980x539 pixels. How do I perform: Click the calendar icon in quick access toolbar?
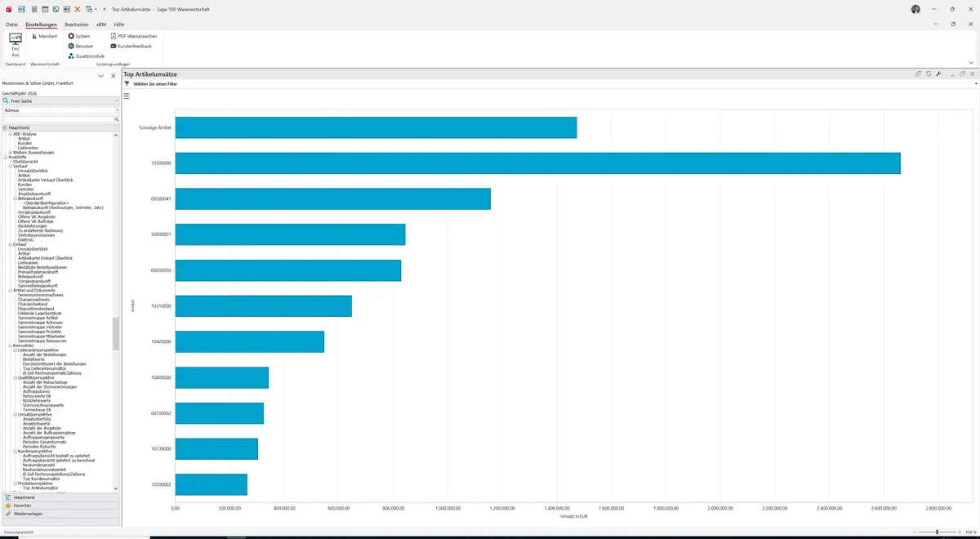pos(44,9)
